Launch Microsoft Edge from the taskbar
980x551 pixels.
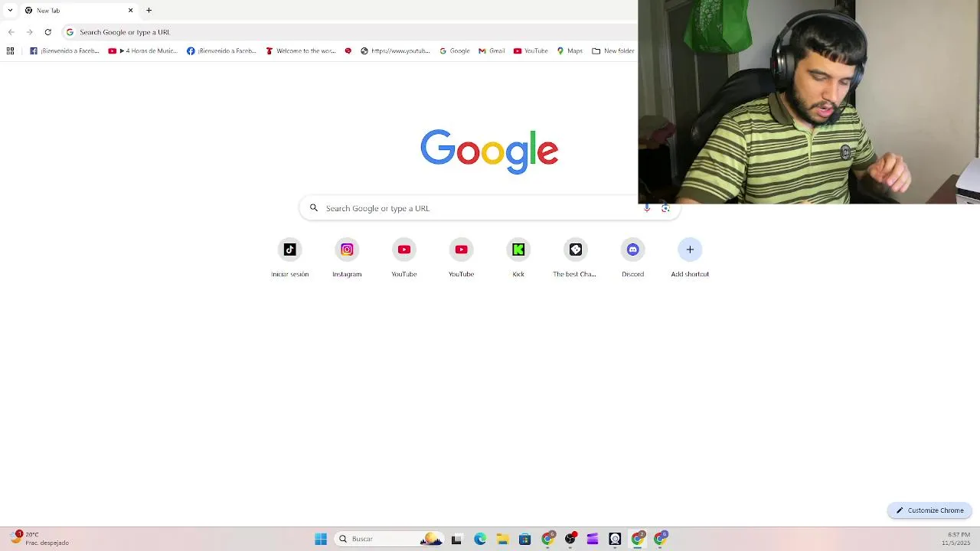(x=480, y=539)
